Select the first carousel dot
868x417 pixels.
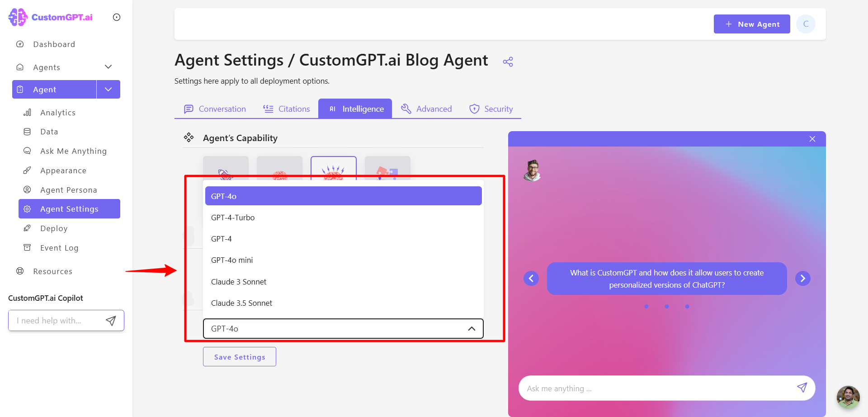coord(646,307)
